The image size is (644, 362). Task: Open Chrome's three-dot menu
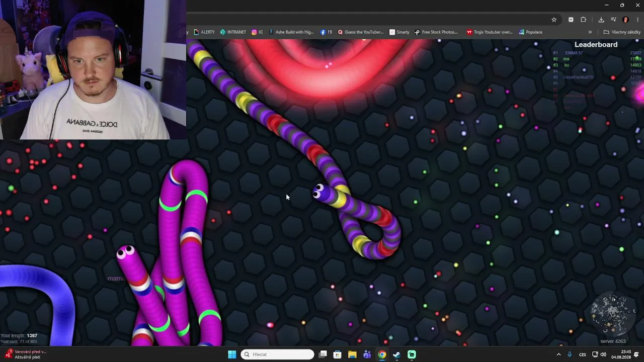click(638, 20)
